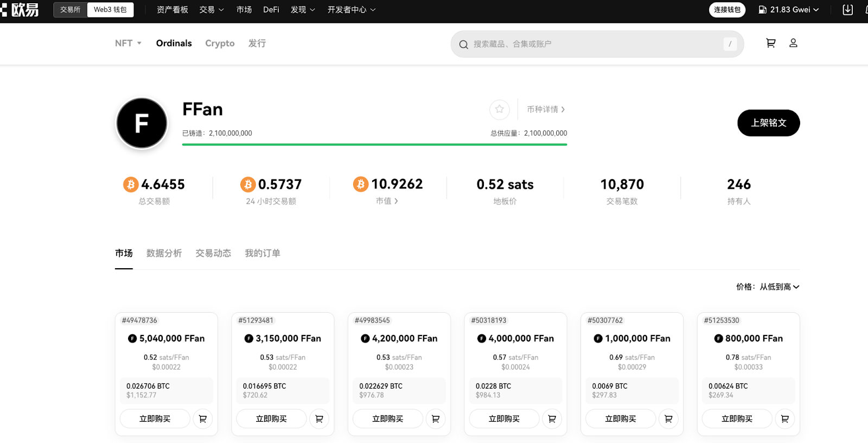This screenshot has width=868, height=443.
Task: Click 连接钱包 connect wallet button
Action: click(727, 10)
